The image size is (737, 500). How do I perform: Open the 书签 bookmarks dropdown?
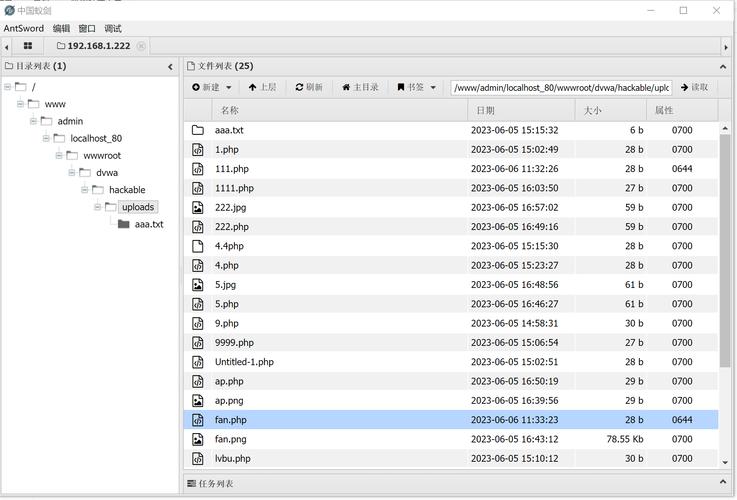tap(417, 87)
